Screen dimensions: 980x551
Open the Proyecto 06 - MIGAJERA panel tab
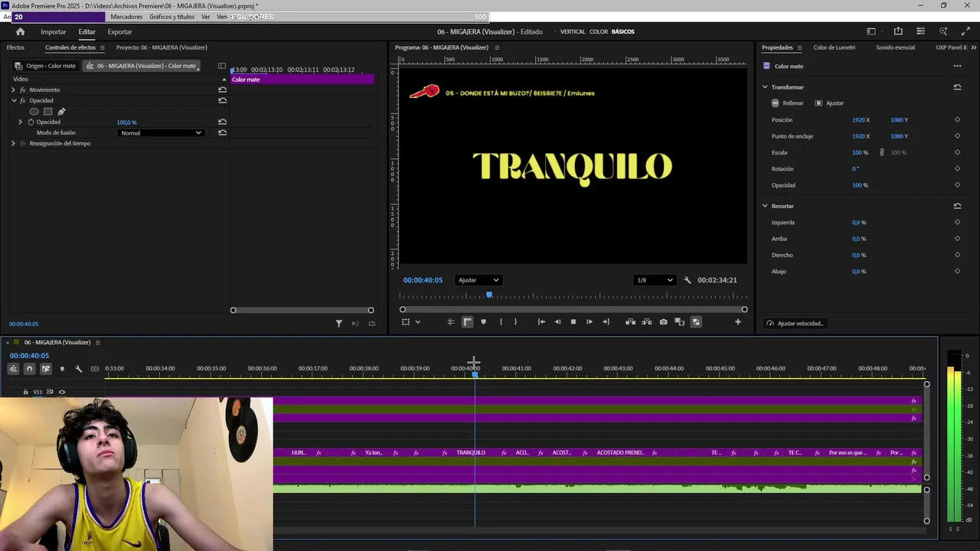(x=162, y=47)
